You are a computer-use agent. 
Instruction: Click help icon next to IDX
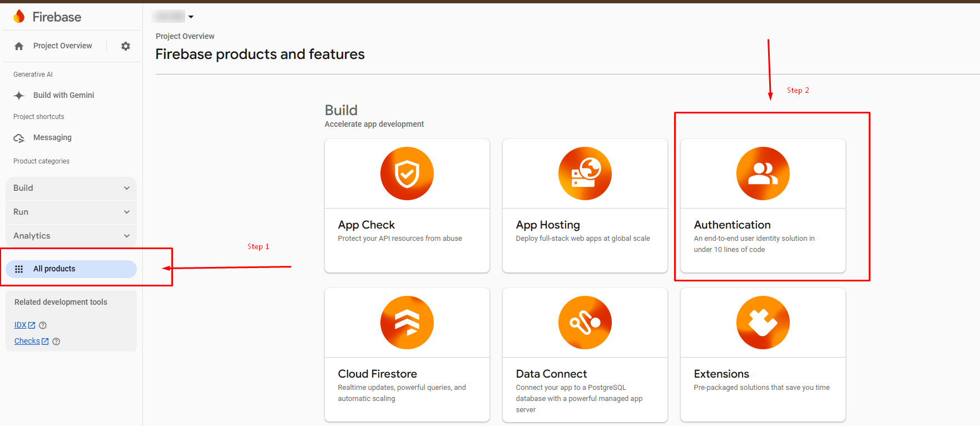(x=43, y=325)
